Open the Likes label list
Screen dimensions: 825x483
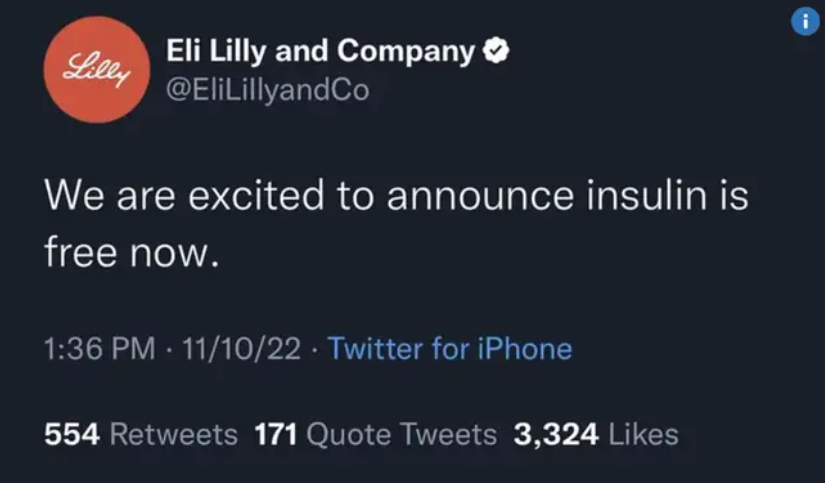click(643, 434)
